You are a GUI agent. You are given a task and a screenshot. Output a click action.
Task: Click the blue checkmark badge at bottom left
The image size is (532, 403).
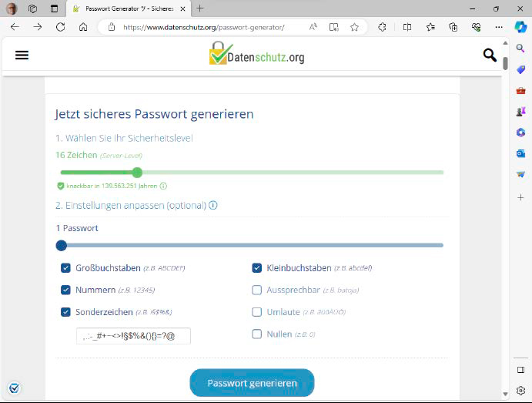click(15, 388)
